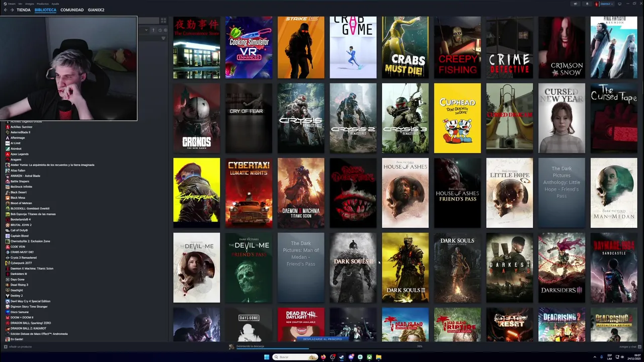
Task: Open the Ayuda menu
Action: point(55,4)
